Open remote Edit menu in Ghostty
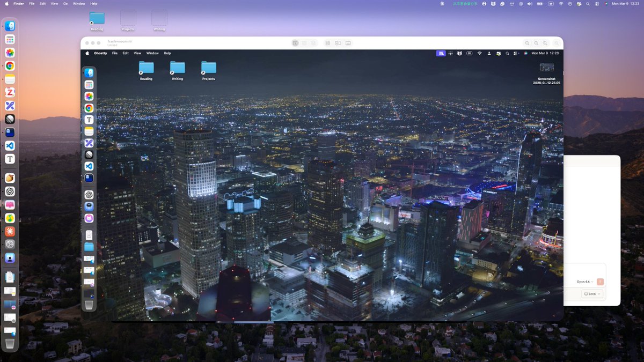Screen dimensions: 644x362 tap(126, 53)
